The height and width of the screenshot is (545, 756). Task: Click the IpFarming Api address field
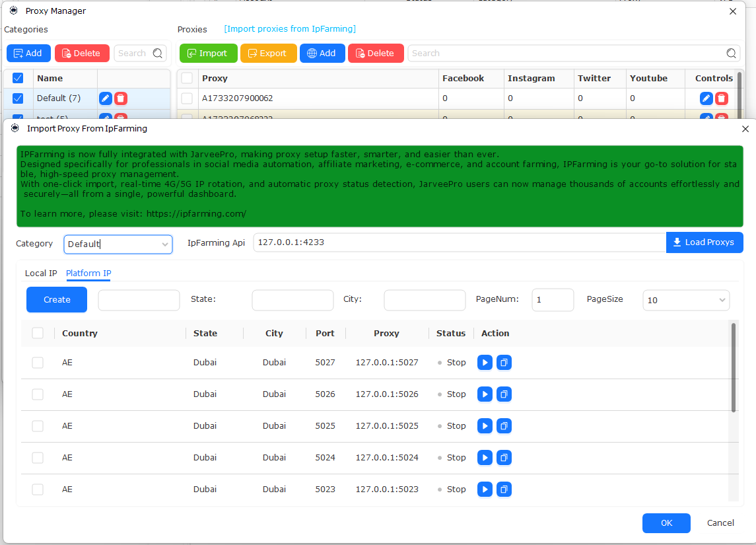point(460,242)
